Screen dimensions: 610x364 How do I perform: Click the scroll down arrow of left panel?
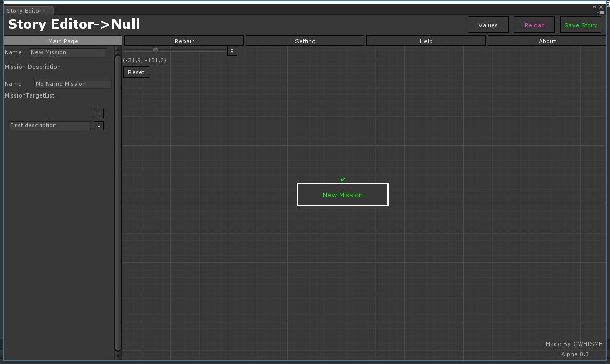[x=118, y=355]
